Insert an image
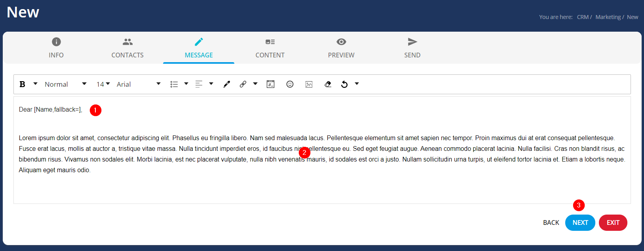This screenshot has height=251, width=644. point(309,84)
